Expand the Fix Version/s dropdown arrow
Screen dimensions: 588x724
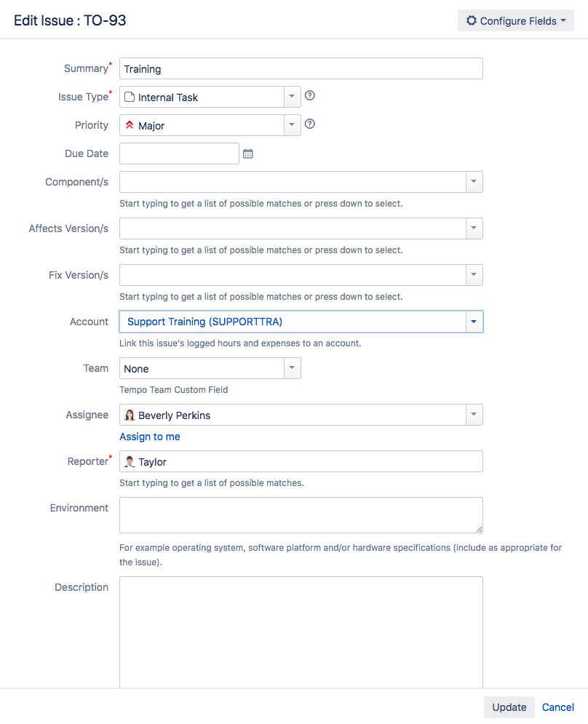(x=474, y=274)
